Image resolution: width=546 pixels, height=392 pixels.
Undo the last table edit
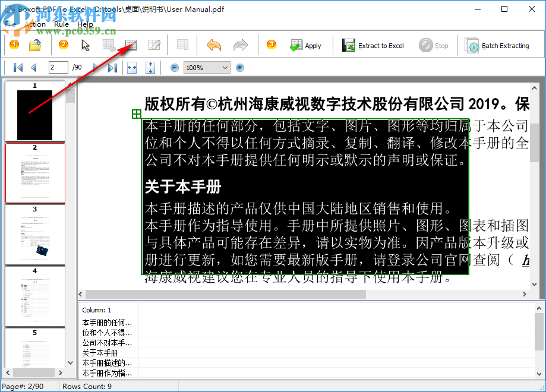coord(214,45)
